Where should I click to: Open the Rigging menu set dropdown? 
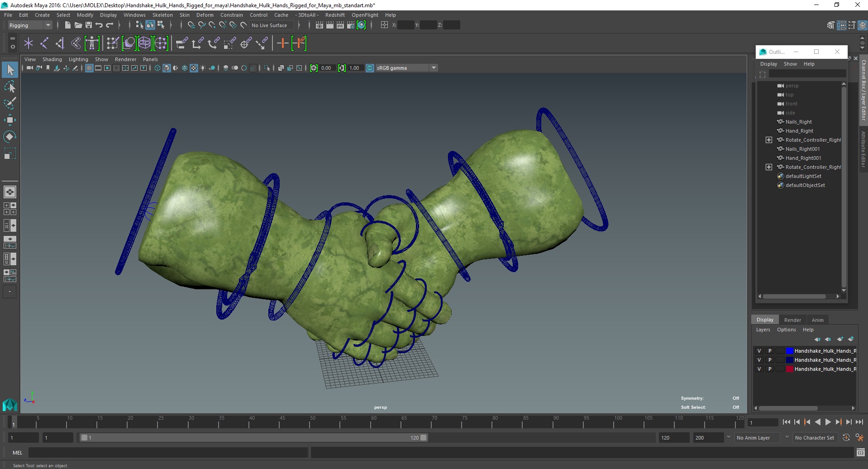(30, 25)
